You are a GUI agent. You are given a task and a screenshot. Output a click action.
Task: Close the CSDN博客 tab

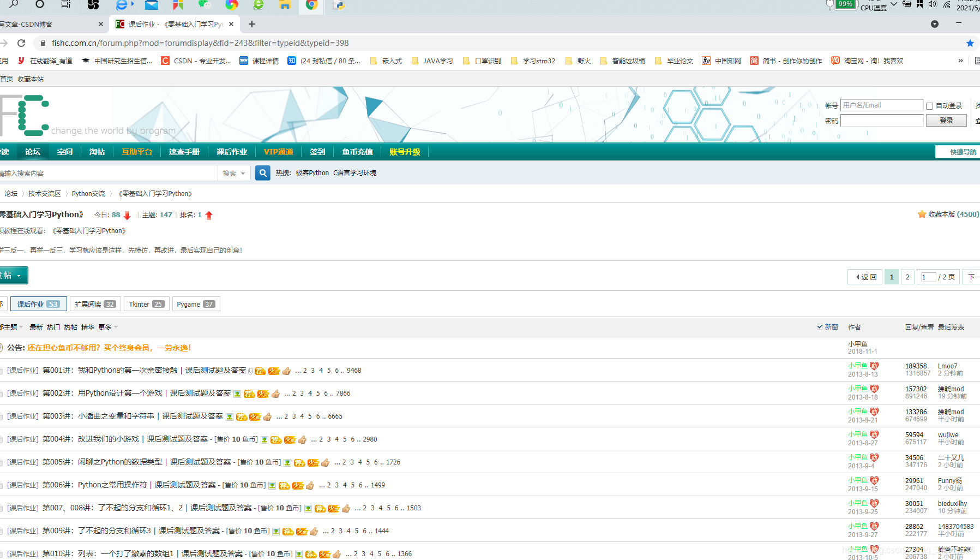(x=101, y=24)
